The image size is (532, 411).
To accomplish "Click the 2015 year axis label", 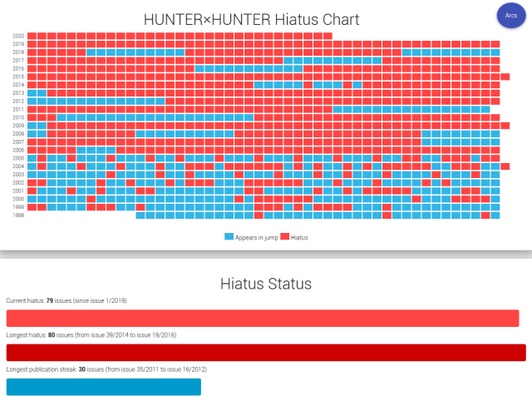I will [18, 77].
